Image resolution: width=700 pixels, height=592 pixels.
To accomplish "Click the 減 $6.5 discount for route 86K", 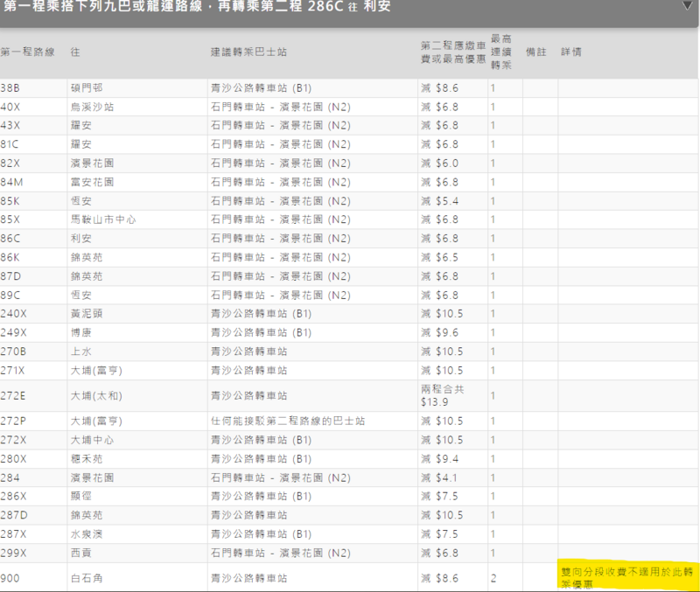I will coord(440,257).
